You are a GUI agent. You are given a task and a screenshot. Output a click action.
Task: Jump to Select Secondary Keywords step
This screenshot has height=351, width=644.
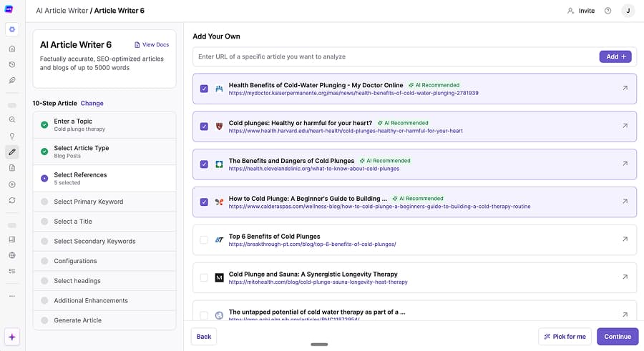coord(104,241)
